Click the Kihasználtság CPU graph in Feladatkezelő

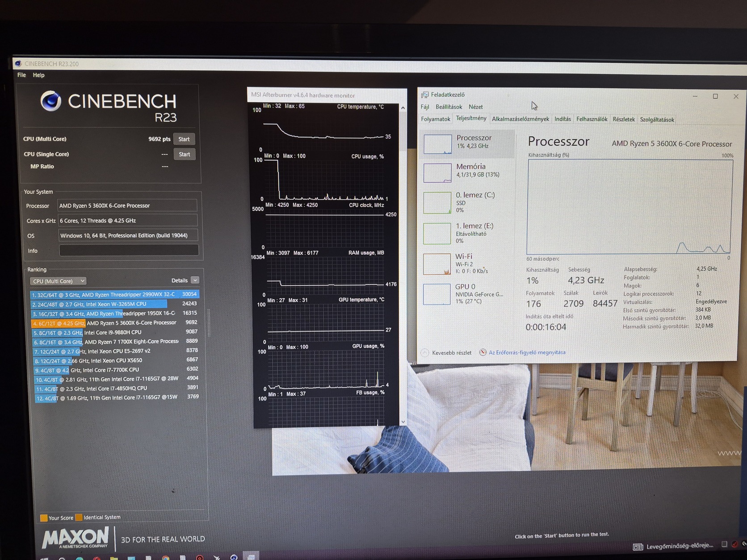629,207
